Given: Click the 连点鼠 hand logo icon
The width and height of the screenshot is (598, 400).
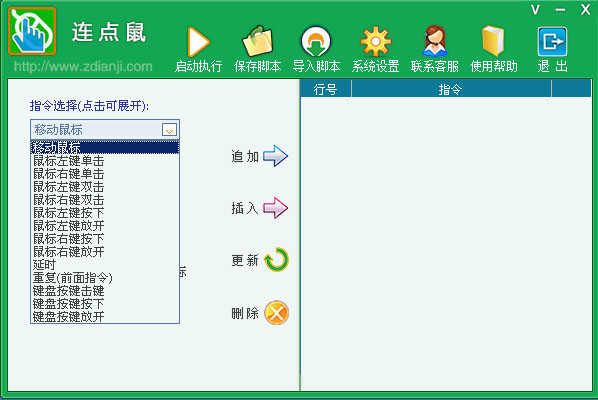Looking at the screenshot, I should 32,31.
